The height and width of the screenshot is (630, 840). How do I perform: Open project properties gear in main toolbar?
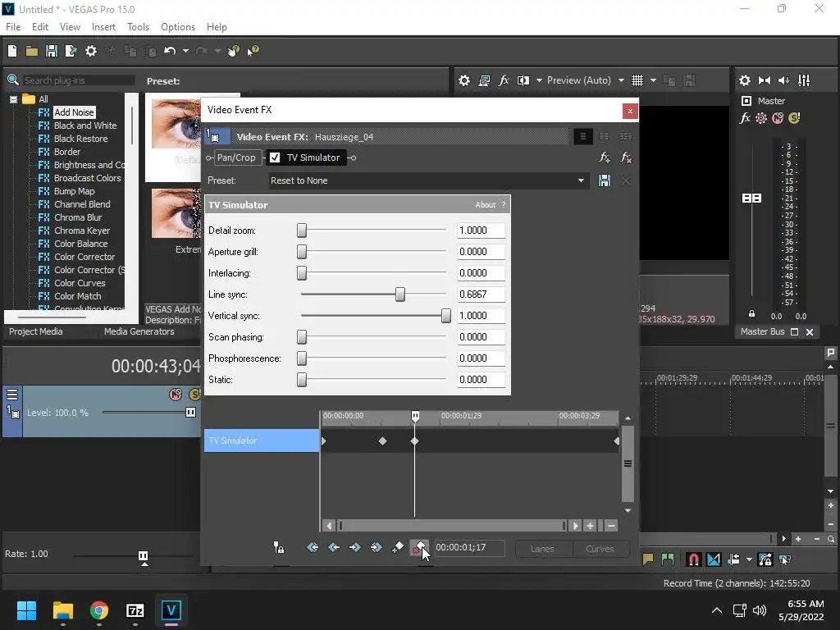coord(91,51)
